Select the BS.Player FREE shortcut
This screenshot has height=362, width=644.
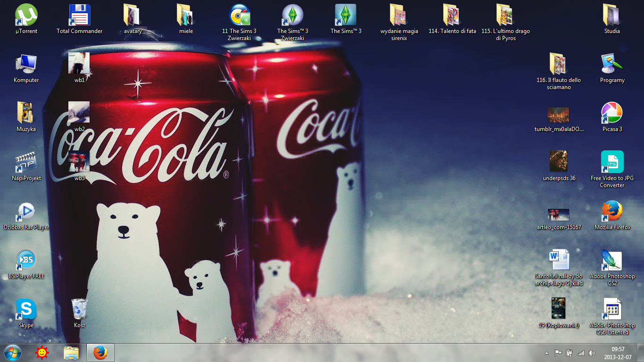26,264
